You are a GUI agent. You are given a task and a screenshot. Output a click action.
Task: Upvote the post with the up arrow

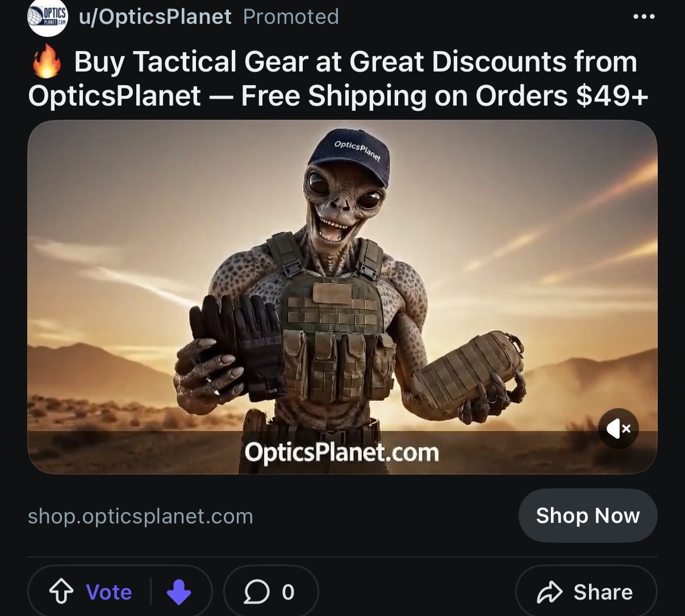(x=61, y=592)
